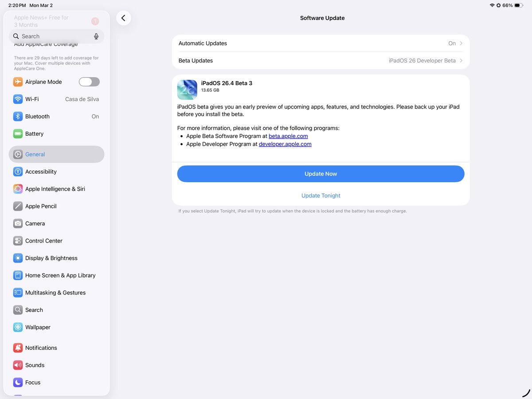Tap the 'Multitasking & Gestures' label
This screenshot has height=399, width=532.
pos(55,293)
